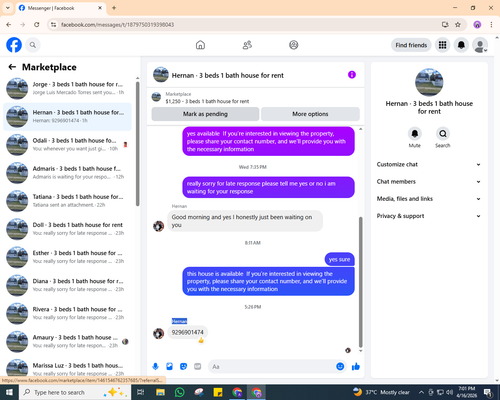
Task: Open Odali conversation in the list
Action: coord(67,145)
